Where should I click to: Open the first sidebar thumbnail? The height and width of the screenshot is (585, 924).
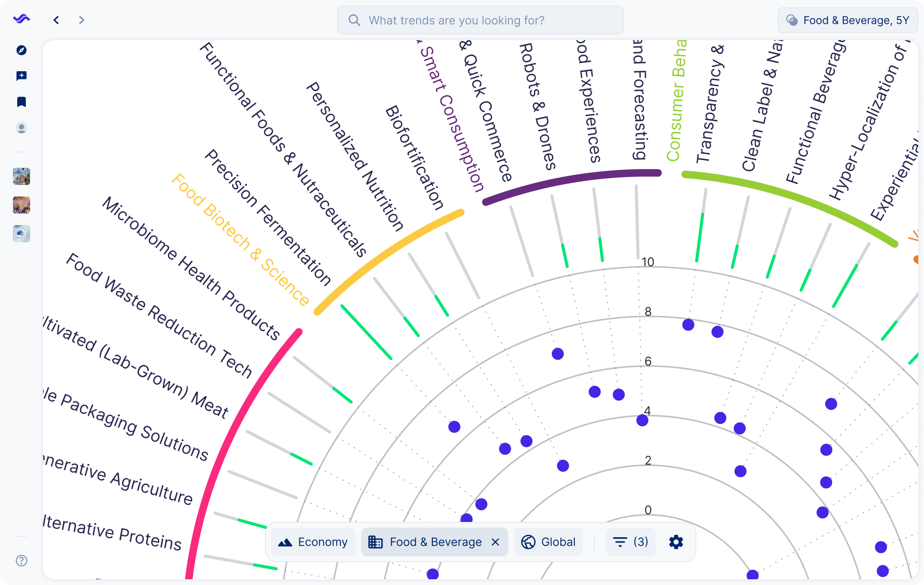click(x=22, y=176)
